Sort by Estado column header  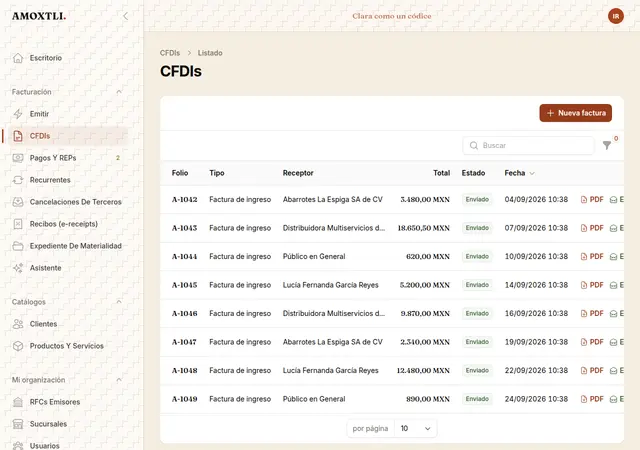coord(473,173)
